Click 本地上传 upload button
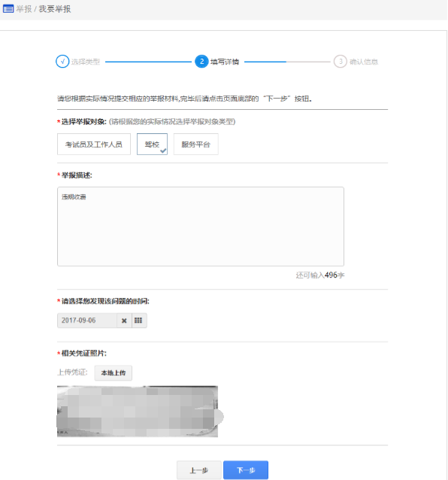 114,373
